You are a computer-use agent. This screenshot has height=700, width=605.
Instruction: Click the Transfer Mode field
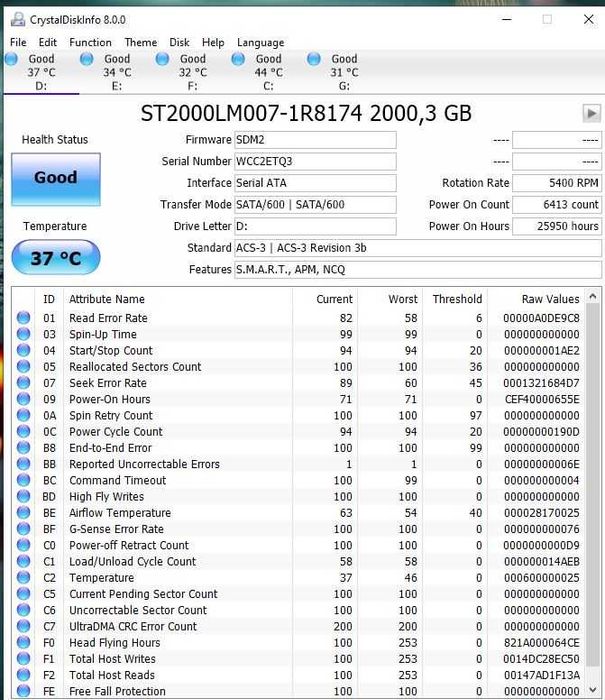pos(315,204)
